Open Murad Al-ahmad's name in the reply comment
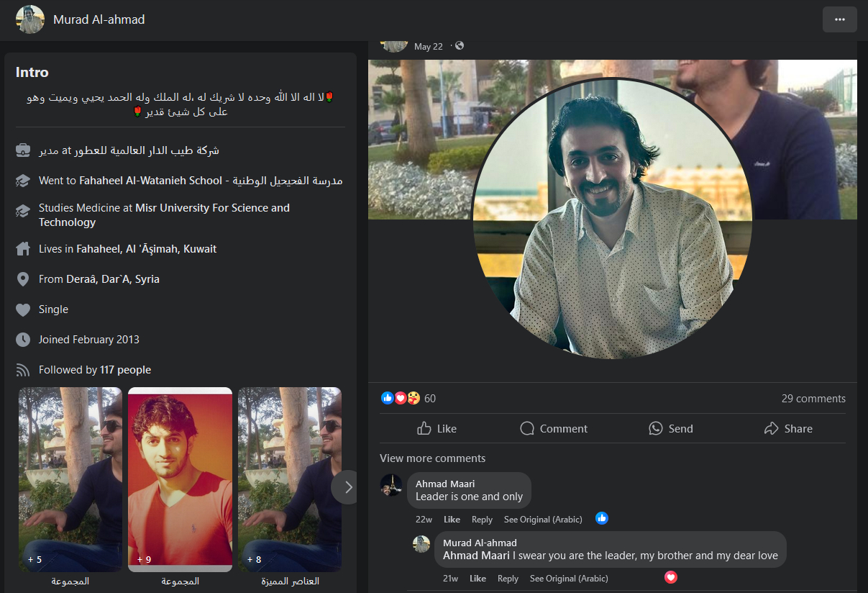Viewport: 868px width, 593px height. click(x=480, y=543)
